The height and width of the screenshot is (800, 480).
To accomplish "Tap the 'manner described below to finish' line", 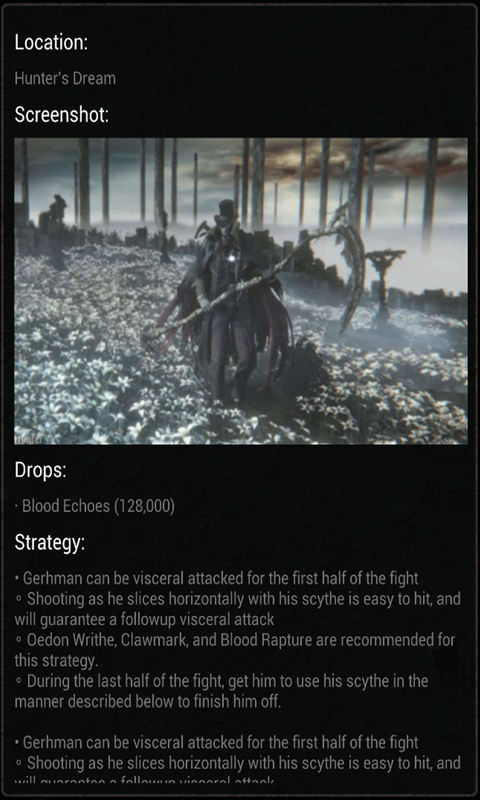I will pyautogui.click(x=148, y=702).
